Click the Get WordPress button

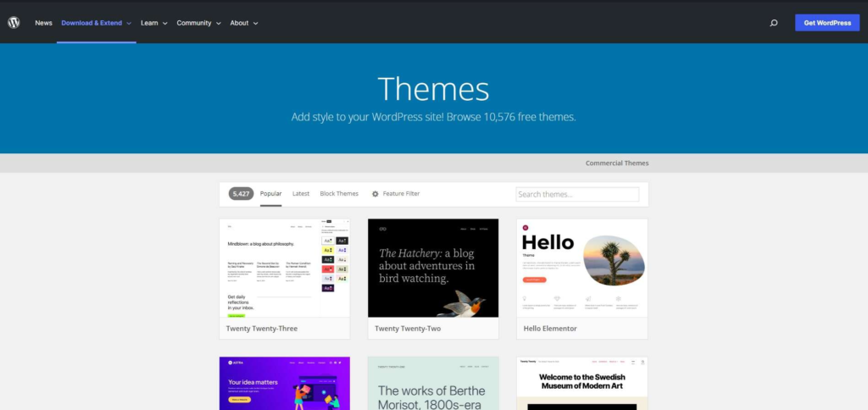click(x=827, y=23)
